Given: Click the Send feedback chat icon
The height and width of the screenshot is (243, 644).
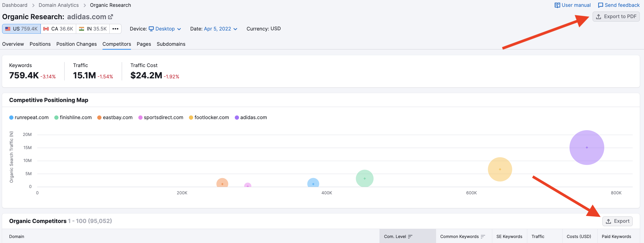Looking at the screenshot, I should tap(601, 5).
